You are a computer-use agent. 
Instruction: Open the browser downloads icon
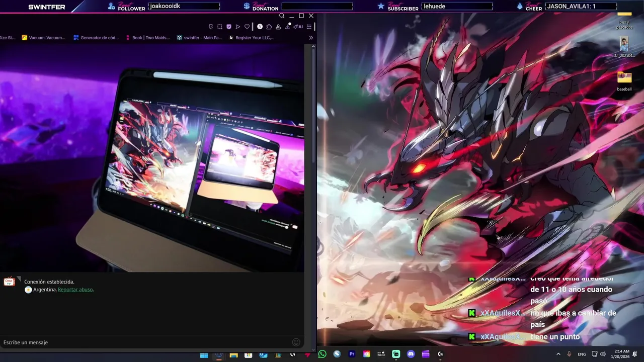288,26
